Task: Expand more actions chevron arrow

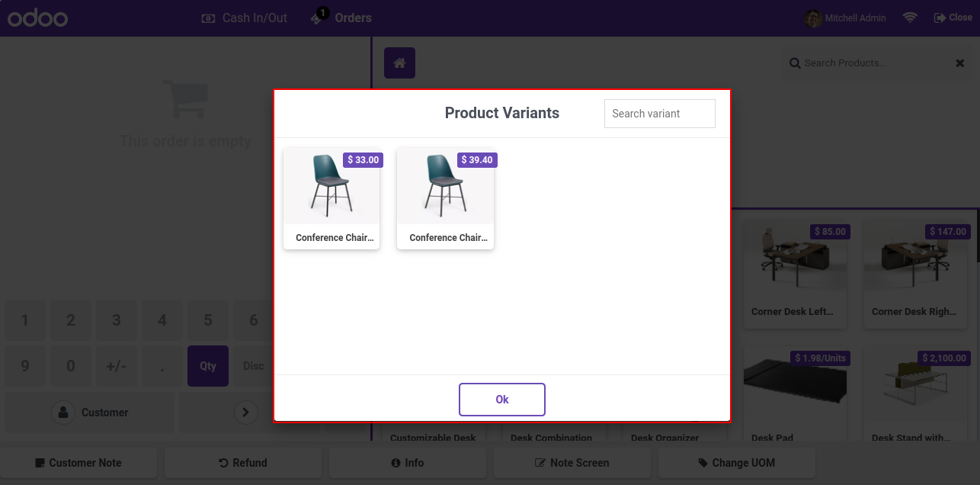Action: [245, 413]
